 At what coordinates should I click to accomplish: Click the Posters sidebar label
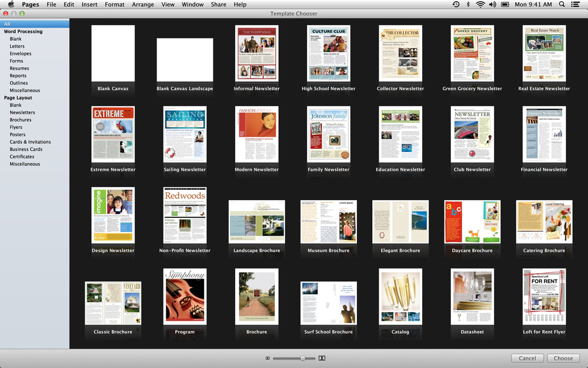(18, 135)
